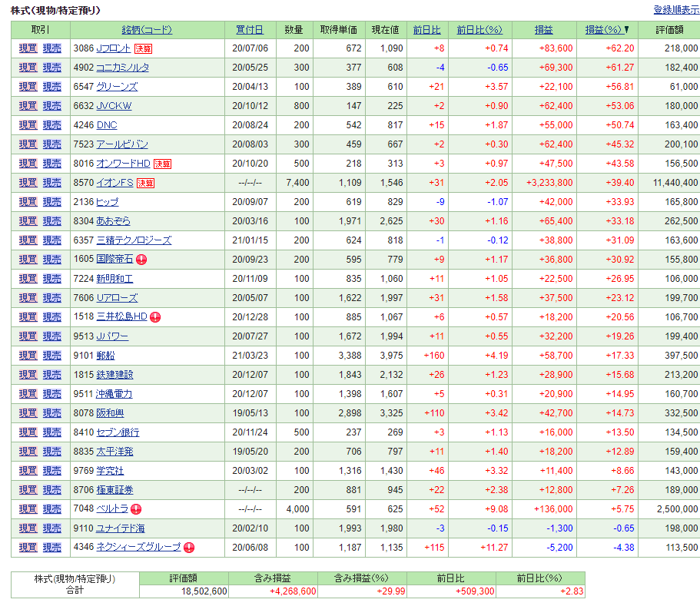
Task: Click 現買 for 9110 ユナイテド海
Action: click(28, 528)
